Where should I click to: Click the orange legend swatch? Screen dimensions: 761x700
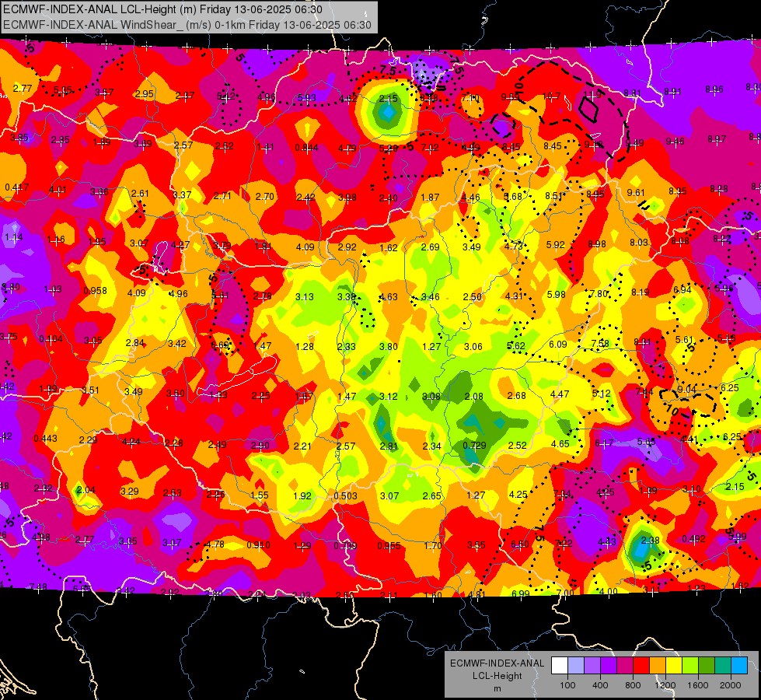point(658,666)
